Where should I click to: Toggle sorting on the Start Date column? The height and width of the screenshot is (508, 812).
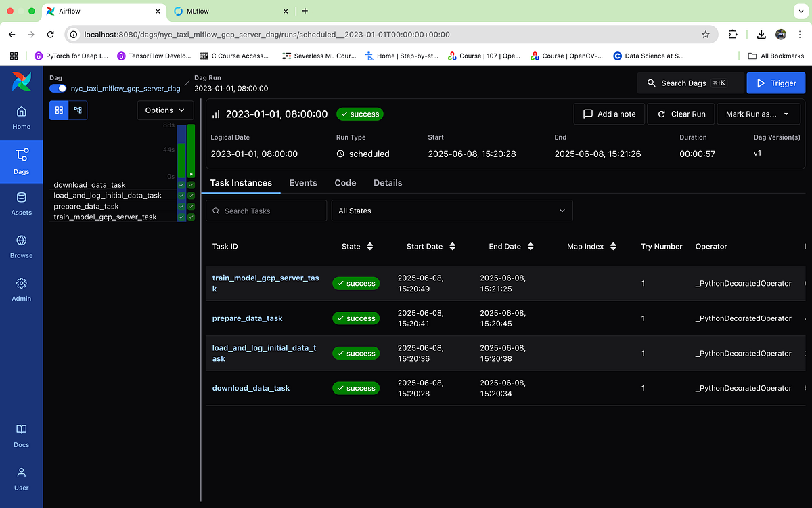[x=432, y=246]
